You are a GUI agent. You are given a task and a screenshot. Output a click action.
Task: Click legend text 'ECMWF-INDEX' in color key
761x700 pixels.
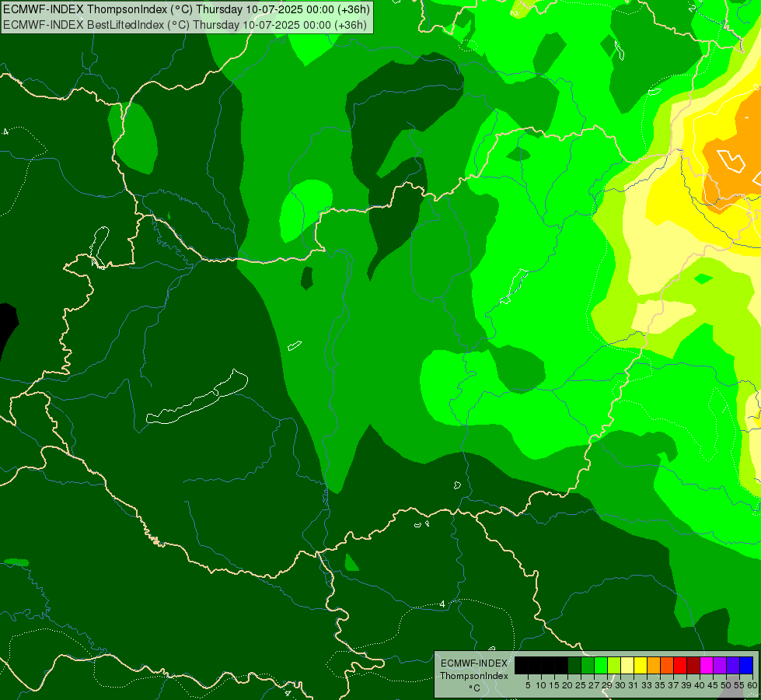point(474,663)
